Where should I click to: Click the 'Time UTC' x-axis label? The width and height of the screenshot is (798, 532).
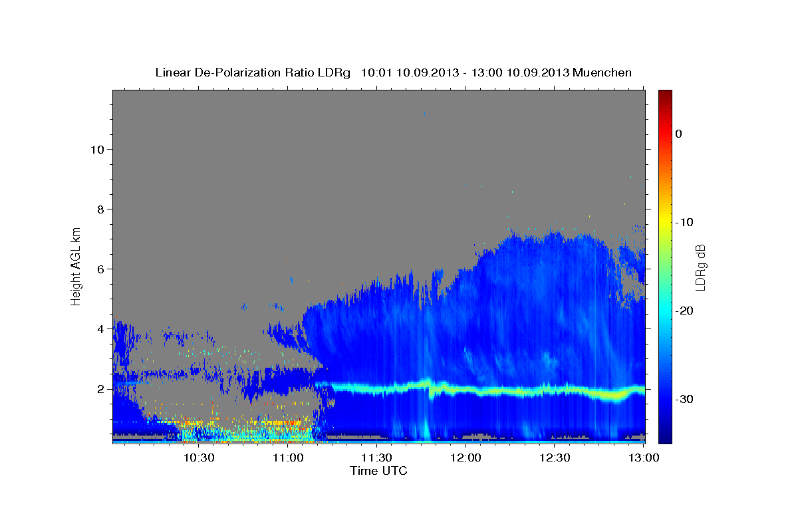[378, 471]
